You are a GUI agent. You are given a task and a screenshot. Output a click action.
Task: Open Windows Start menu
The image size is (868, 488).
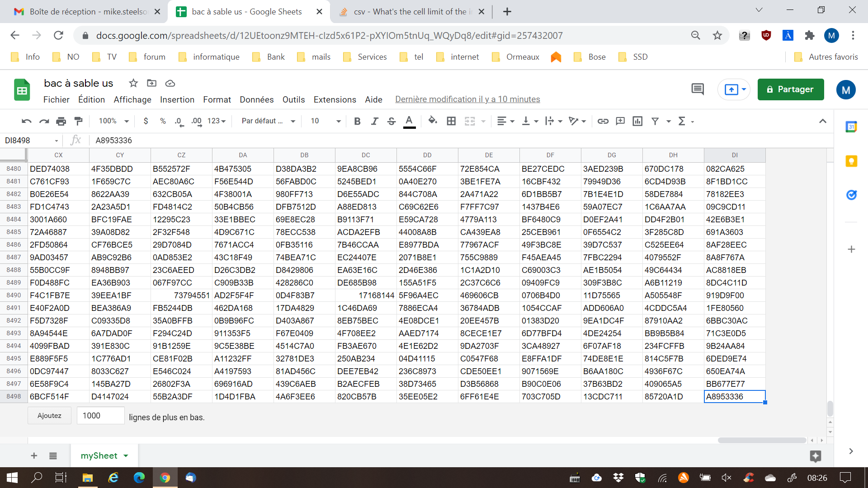pyautogui.click(x=12, y=478)
